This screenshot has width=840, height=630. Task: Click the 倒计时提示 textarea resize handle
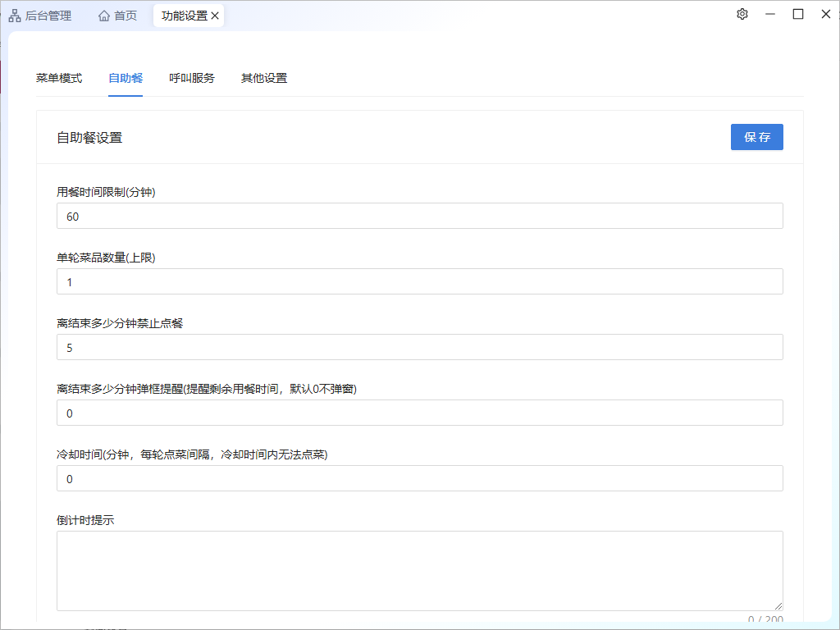(x=778, y=605)
